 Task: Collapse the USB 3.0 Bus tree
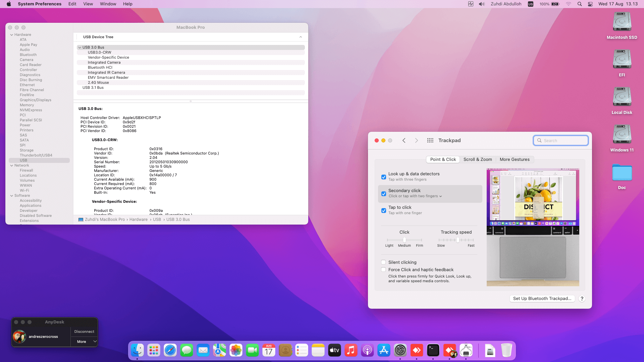pyautogui.click(x=79, y=47)
